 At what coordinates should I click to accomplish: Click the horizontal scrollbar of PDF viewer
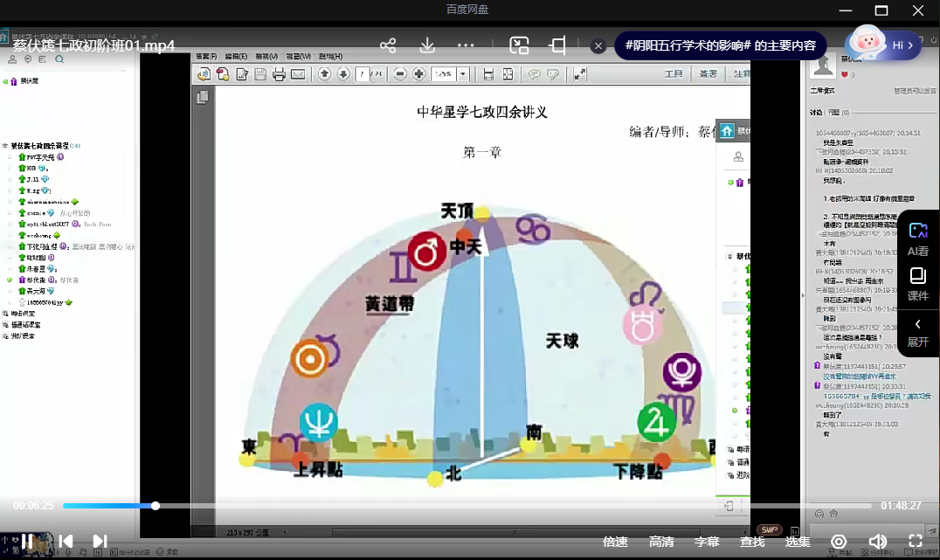(515, 532)
